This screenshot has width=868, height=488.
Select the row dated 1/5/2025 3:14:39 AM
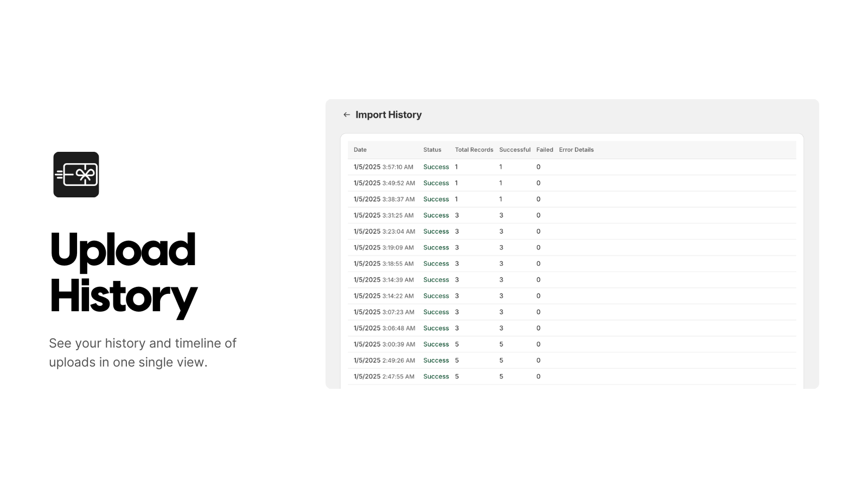pos(383,280)
